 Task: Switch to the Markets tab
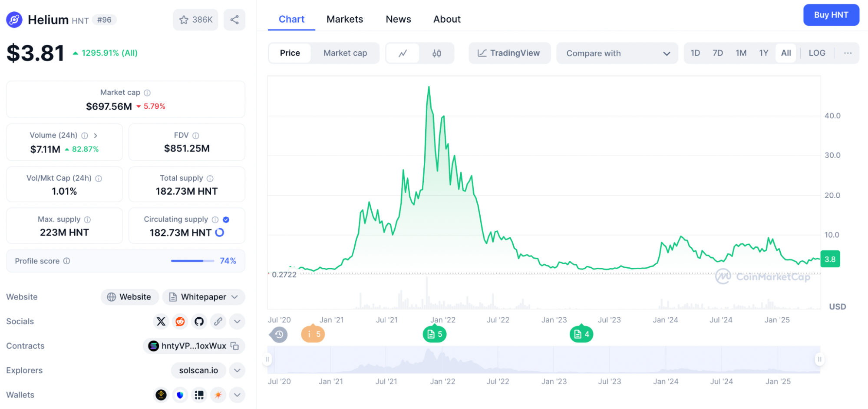345,19
